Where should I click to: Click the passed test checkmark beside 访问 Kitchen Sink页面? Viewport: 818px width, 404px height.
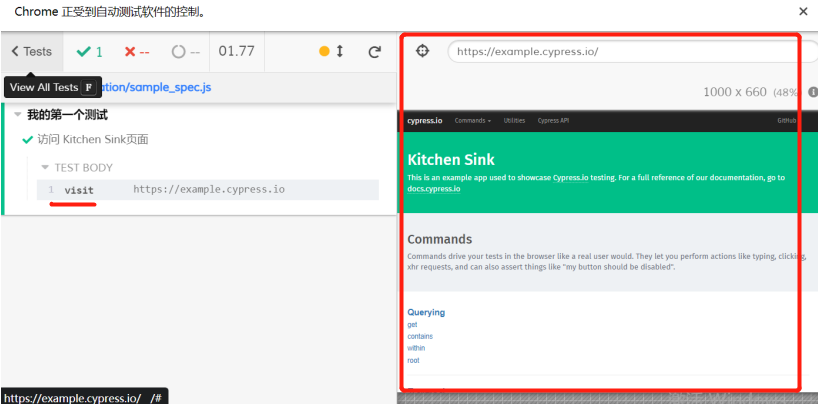(28, 140)
